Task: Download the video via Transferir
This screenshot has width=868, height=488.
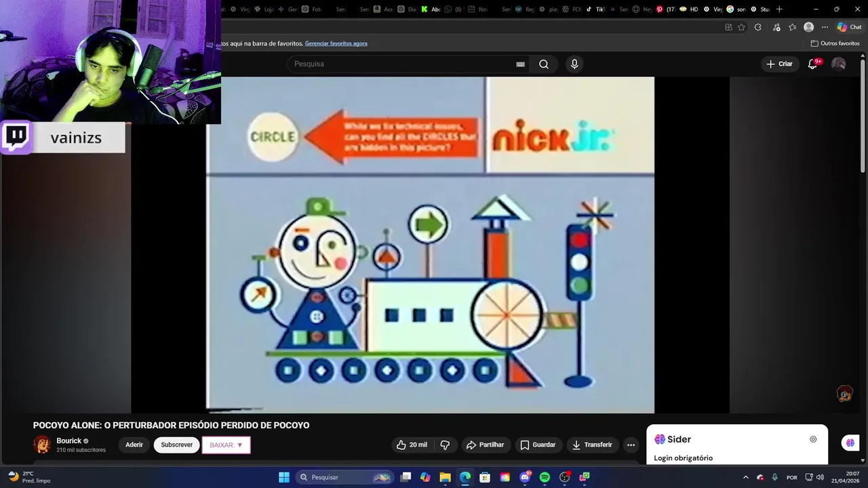Action: pyautogui.click(x=591, y=445)
